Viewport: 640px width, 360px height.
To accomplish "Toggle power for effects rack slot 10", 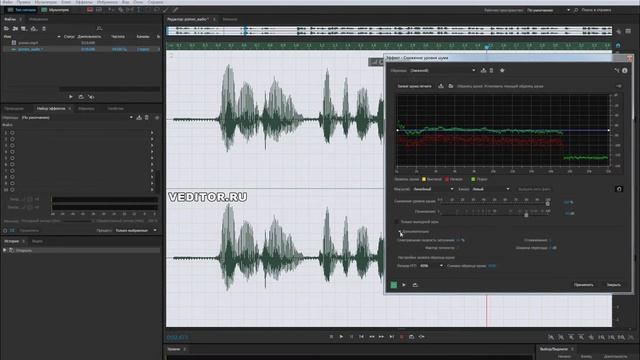I will click(12, 190).
